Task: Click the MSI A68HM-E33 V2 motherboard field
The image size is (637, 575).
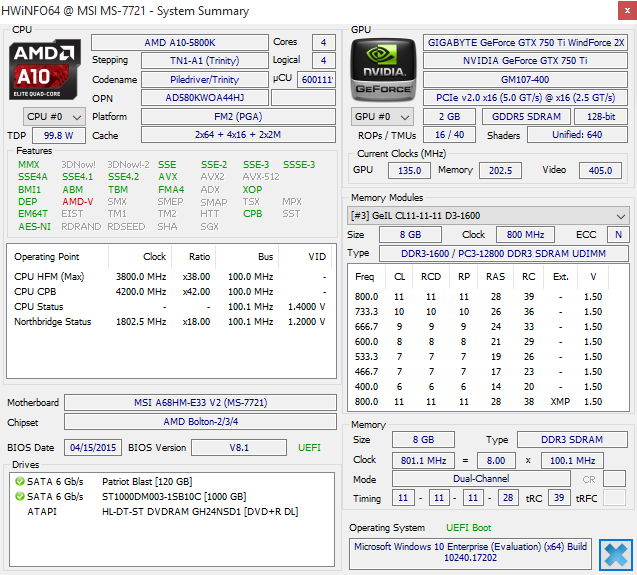Action: 200,403
